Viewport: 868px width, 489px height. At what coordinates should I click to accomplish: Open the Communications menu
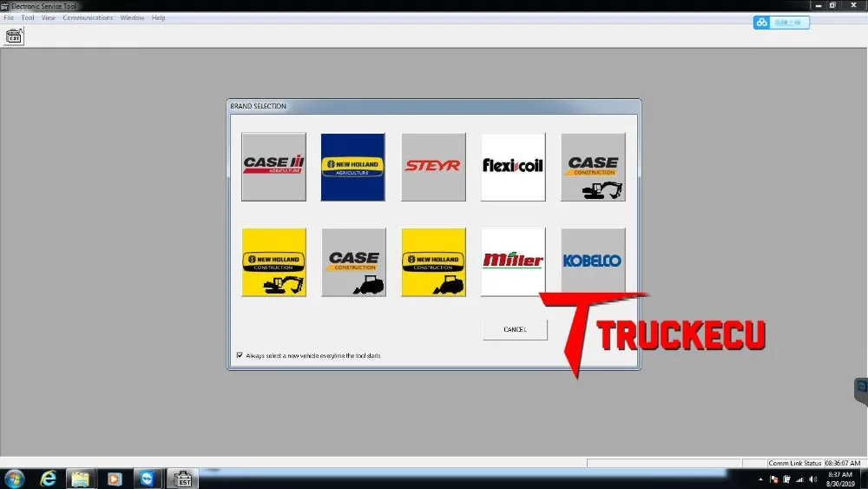click(x=88, y=17)
